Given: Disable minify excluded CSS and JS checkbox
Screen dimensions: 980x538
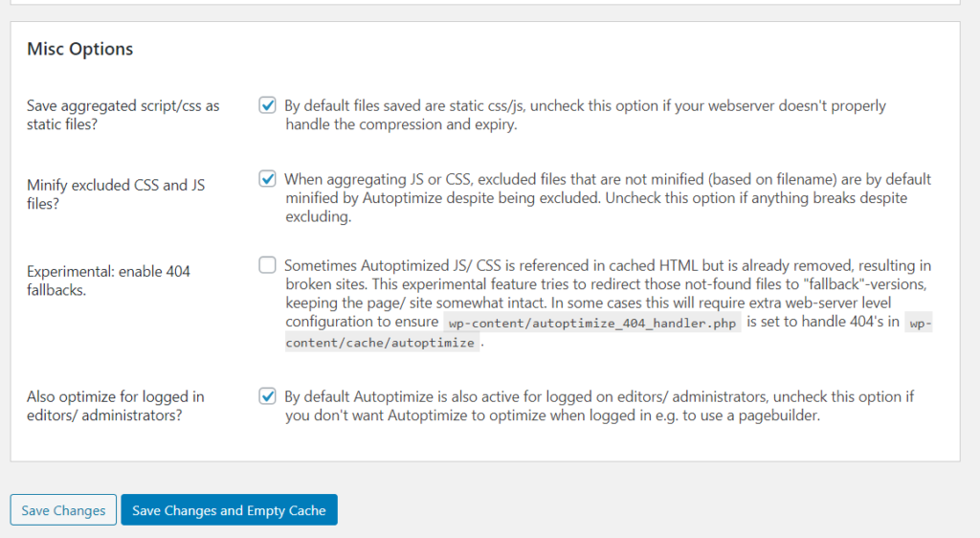Looking at the screenshot, I should (268, 179).
